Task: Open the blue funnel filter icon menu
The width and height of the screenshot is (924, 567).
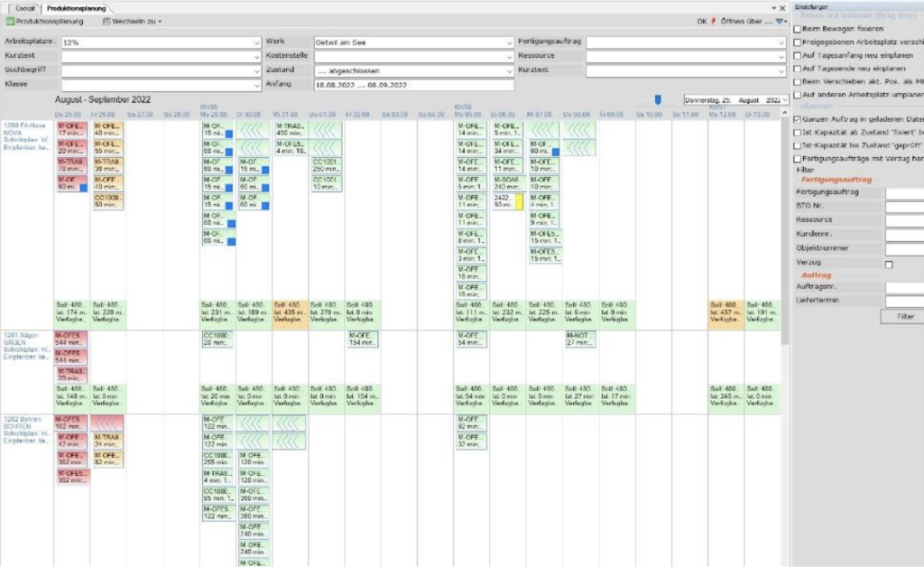Action: [x=781, y=22]
